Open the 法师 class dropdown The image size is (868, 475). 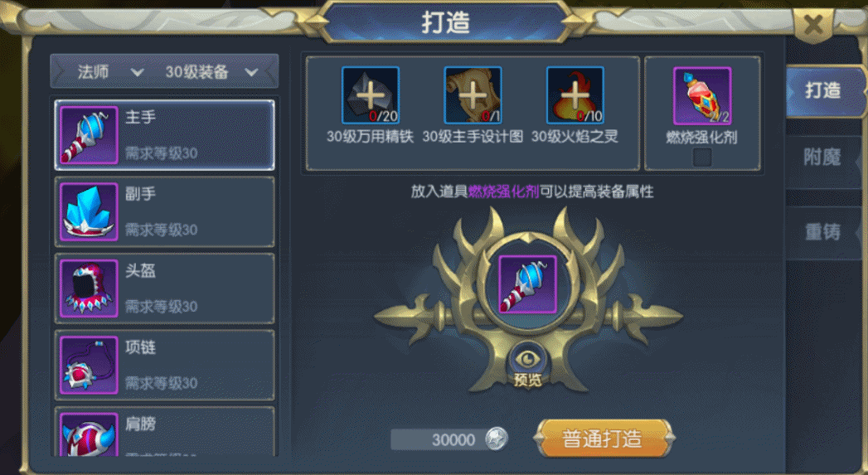pyautogui.click(x=107, y=72)
